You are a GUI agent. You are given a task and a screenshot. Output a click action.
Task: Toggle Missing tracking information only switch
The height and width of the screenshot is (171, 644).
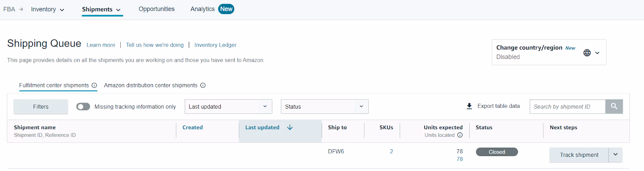click(83, 107)
